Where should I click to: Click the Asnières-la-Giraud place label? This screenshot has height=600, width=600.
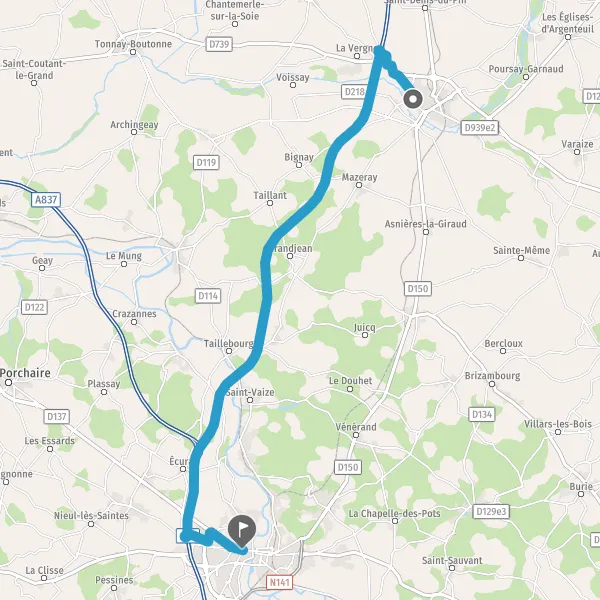[426, 224]
